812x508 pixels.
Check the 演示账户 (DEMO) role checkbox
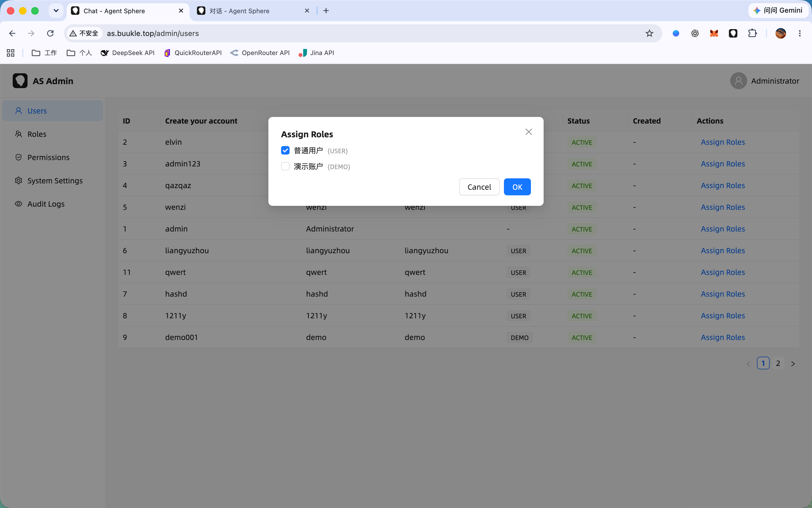[285, 166]
